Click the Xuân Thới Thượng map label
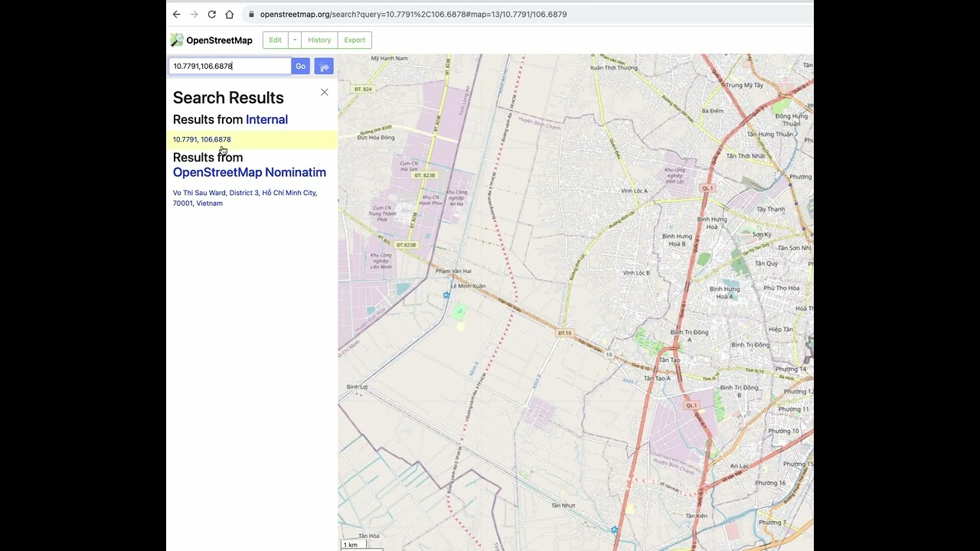 pos(614,67)
